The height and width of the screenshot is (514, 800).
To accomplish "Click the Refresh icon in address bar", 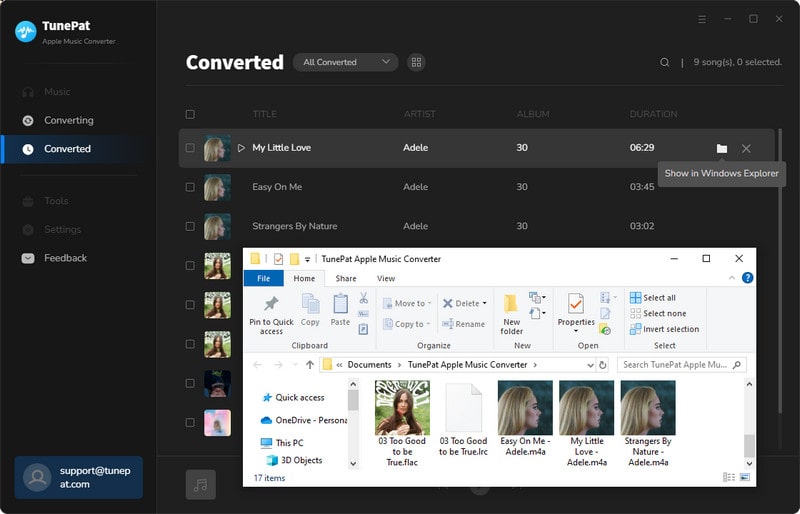I will click(603, 365).
